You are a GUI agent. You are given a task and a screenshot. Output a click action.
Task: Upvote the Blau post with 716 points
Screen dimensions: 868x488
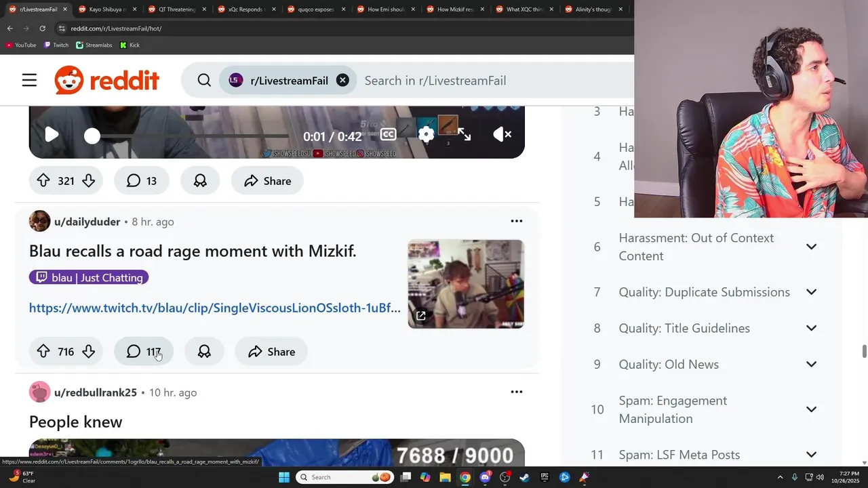pyautogui.click(x=43, y=352)
